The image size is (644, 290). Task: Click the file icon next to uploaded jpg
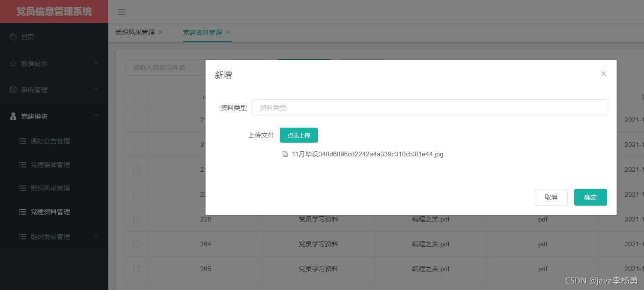click(x=285, y=154)
